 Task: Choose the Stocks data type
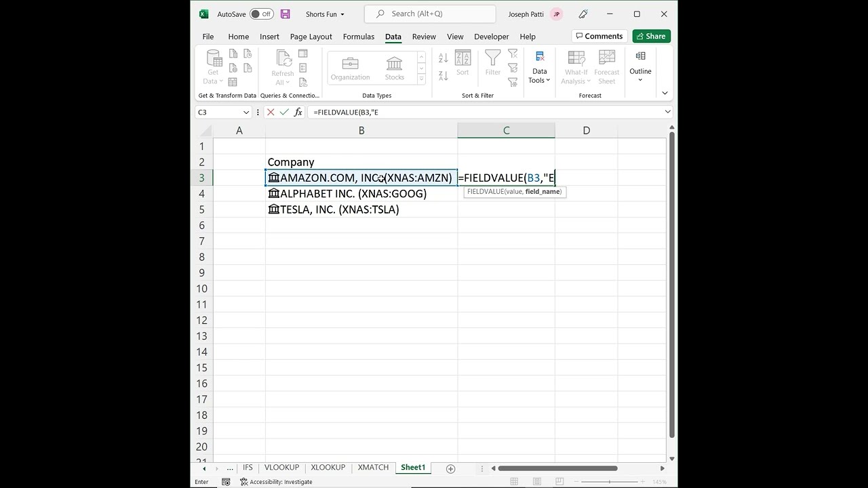click(x=395, y=68)
